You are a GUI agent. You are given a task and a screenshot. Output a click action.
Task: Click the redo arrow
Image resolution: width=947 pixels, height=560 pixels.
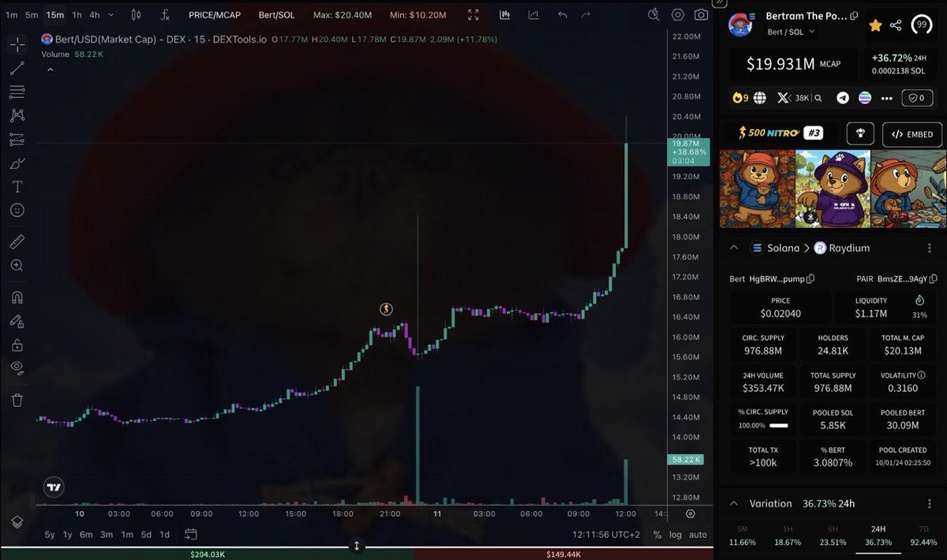click(x=586, y=14)
